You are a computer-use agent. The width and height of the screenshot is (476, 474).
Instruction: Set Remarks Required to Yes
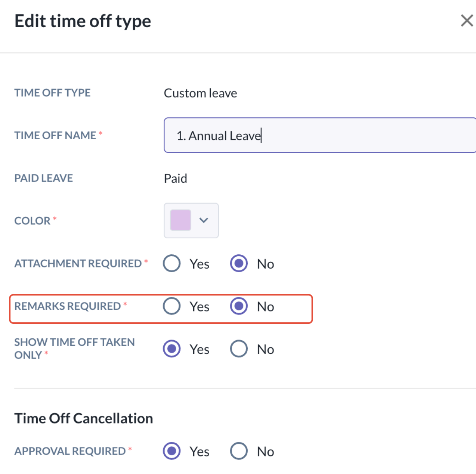point(172,306)
